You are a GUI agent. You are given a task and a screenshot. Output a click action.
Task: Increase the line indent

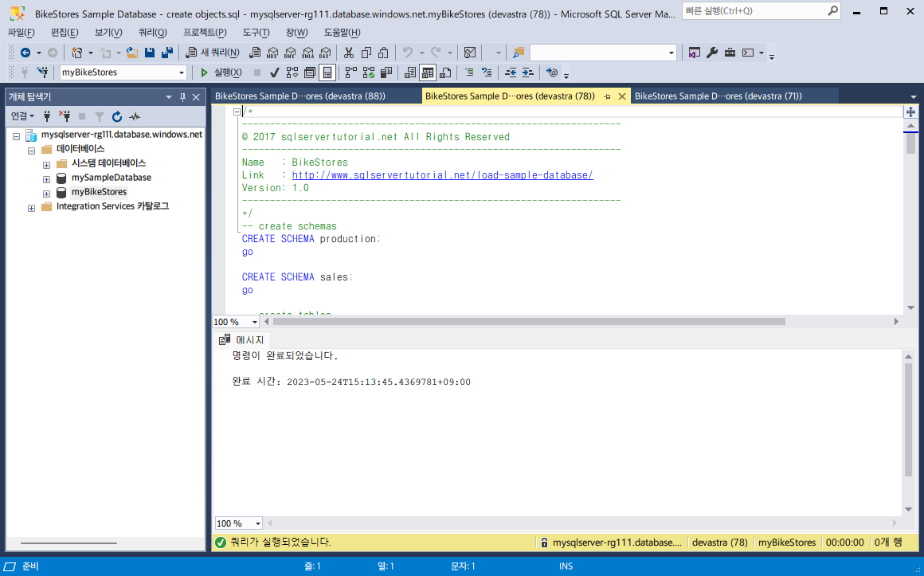click(x=528, y=72)
